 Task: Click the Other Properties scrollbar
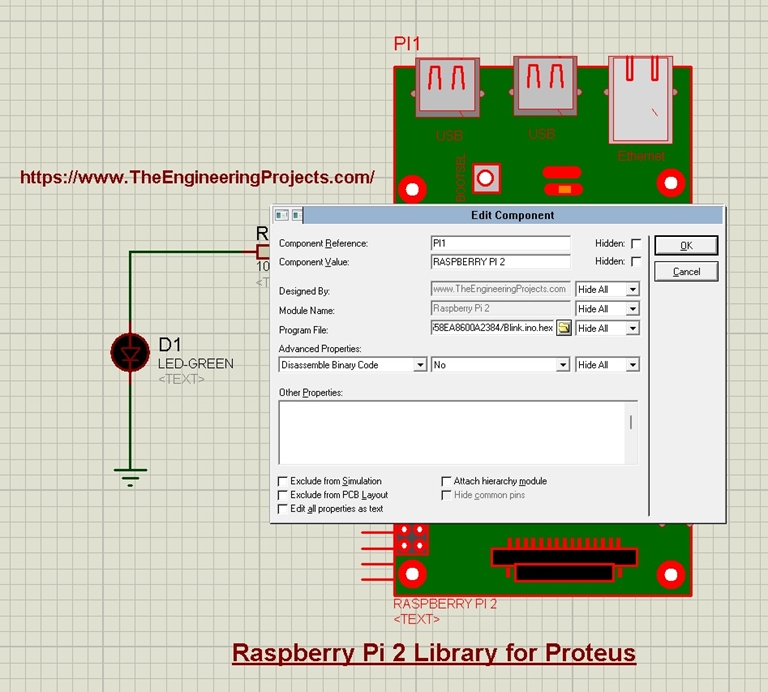pyautogui.click(x=631, y=433)
